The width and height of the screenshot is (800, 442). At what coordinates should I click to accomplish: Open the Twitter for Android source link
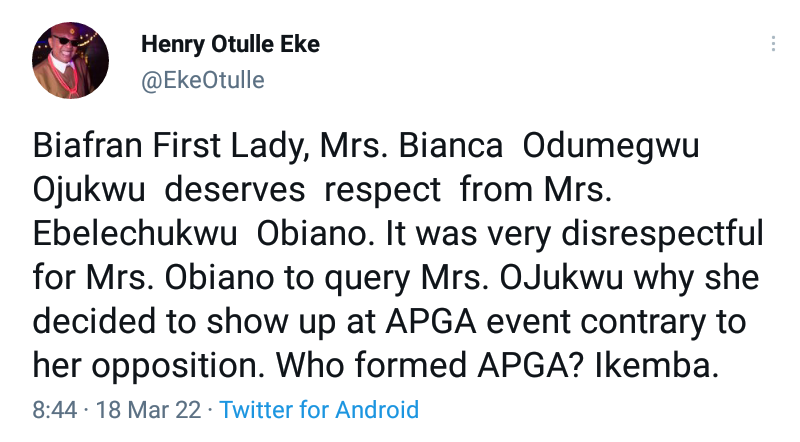(319, 409)
